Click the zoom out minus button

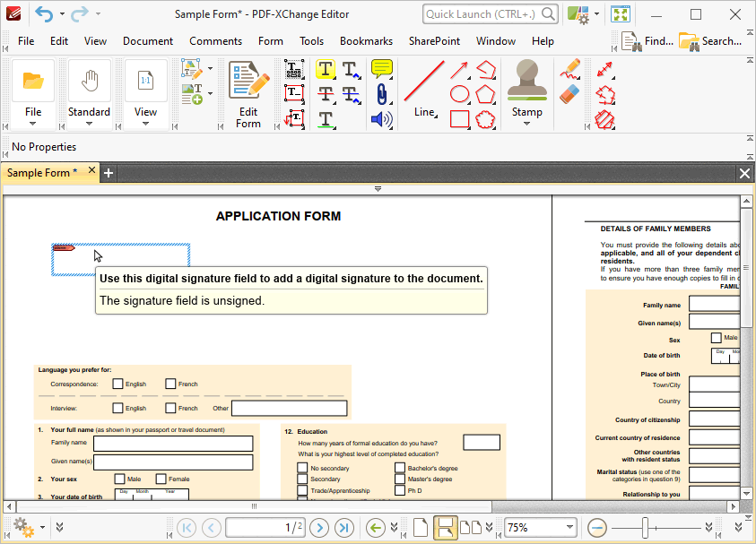coord(597,528)
